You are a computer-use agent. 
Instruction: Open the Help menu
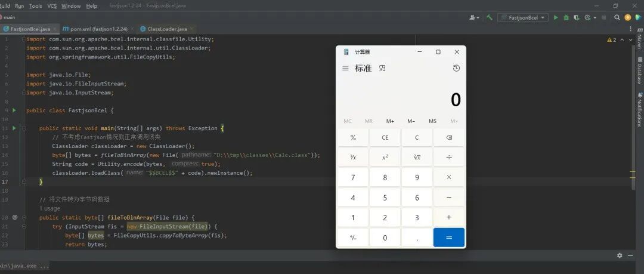(x=92, y=6)
